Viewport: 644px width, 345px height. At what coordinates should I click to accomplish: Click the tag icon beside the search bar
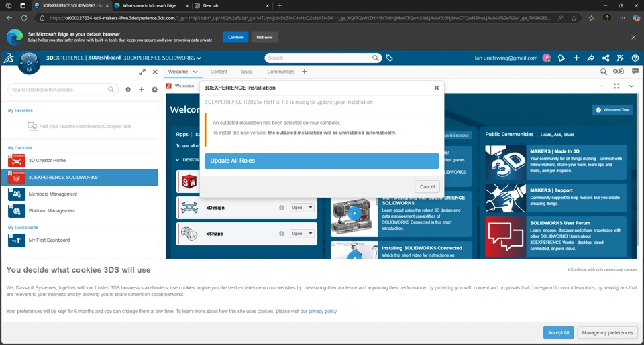tap(389, 58)
